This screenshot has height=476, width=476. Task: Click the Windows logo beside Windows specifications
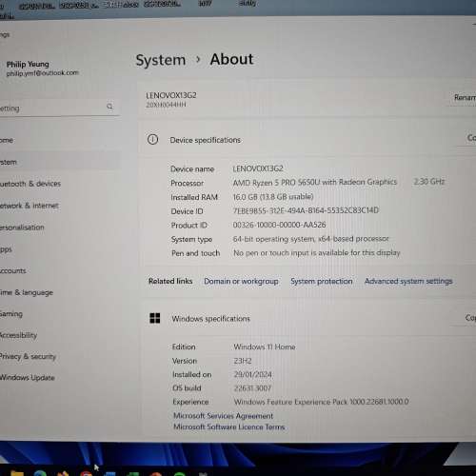coord(155,318)
